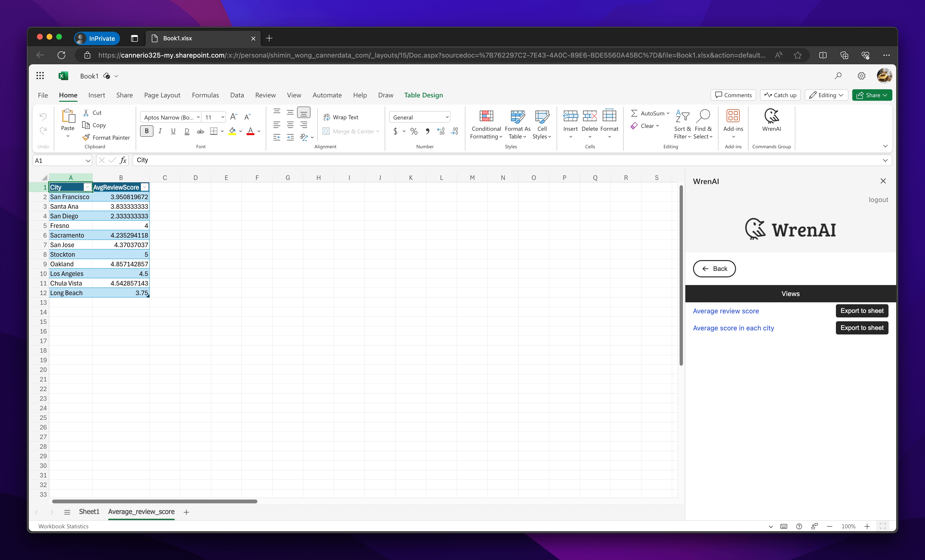Decrease decimal places
The height and width of the screenshot is (560, 925).
pos(454,131)
